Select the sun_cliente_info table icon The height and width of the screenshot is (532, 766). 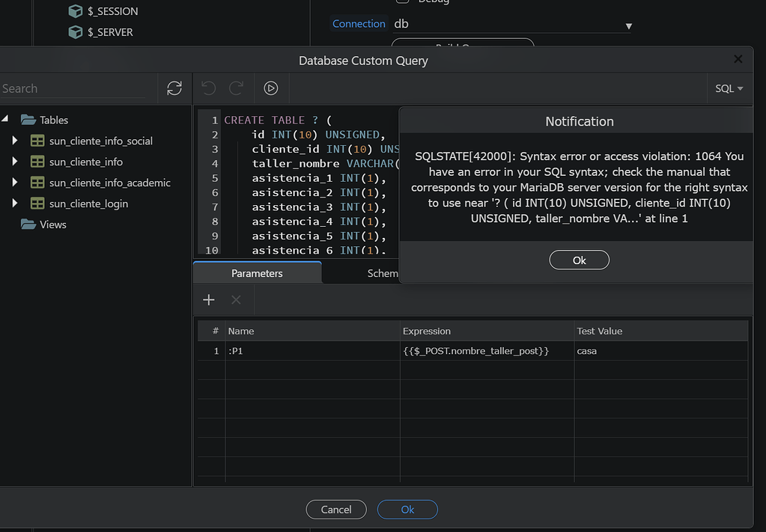pos(37,161)
